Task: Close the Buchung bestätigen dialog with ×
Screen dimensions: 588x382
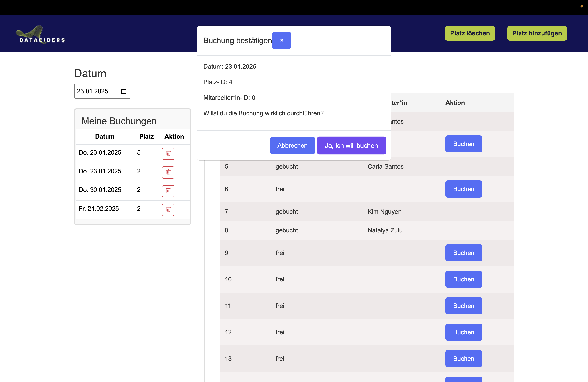Action: 282,40
